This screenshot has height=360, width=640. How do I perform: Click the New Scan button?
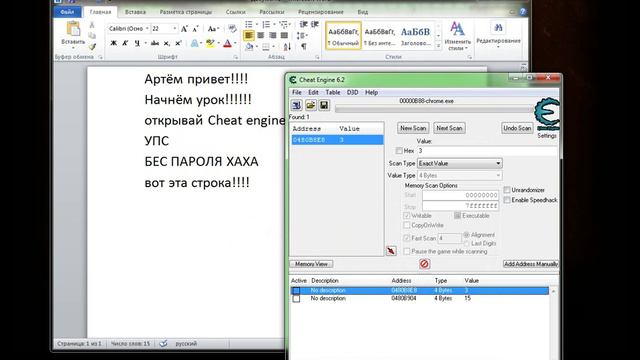(413, 128)
